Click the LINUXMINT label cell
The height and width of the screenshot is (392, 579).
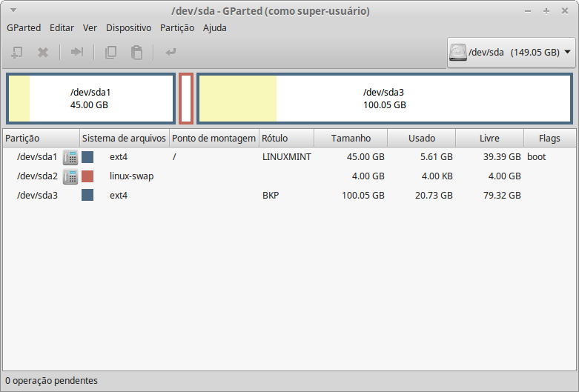point(287,157)
